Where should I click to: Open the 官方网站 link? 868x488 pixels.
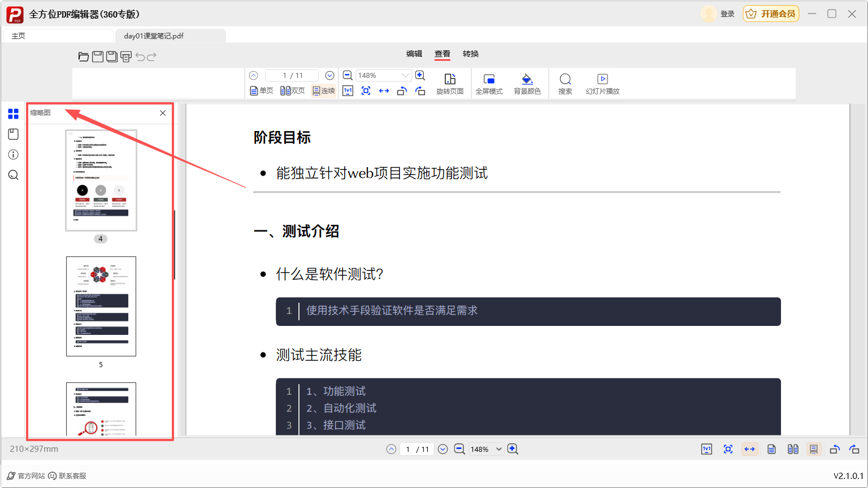tap(26, 476)
